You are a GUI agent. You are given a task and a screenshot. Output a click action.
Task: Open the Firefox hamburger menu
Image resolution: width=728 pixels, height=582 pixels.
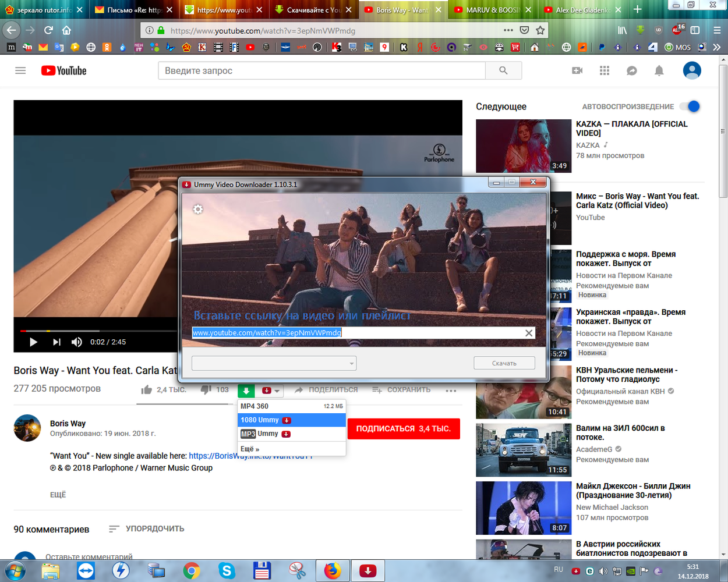717,30
